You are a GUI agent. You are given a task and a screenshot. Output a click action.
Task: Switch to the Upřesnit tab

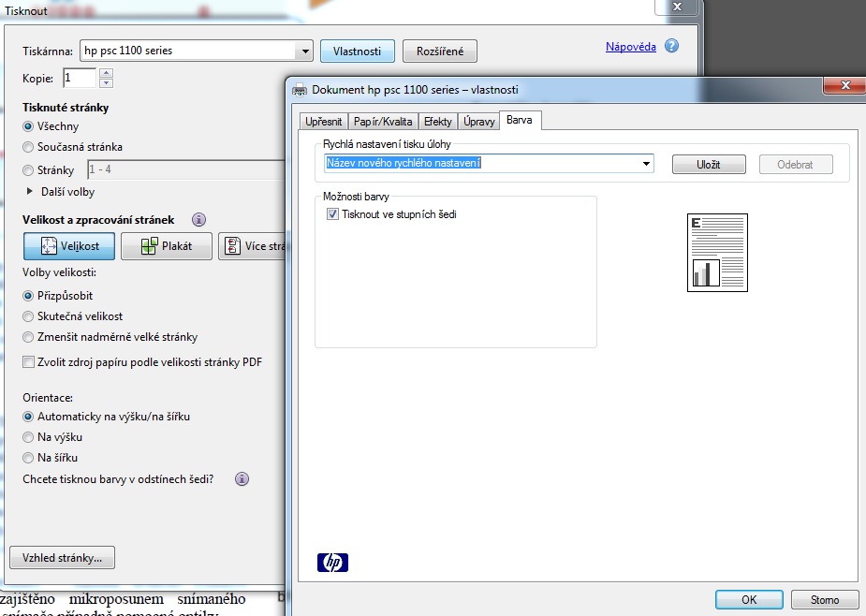(324, 122)
